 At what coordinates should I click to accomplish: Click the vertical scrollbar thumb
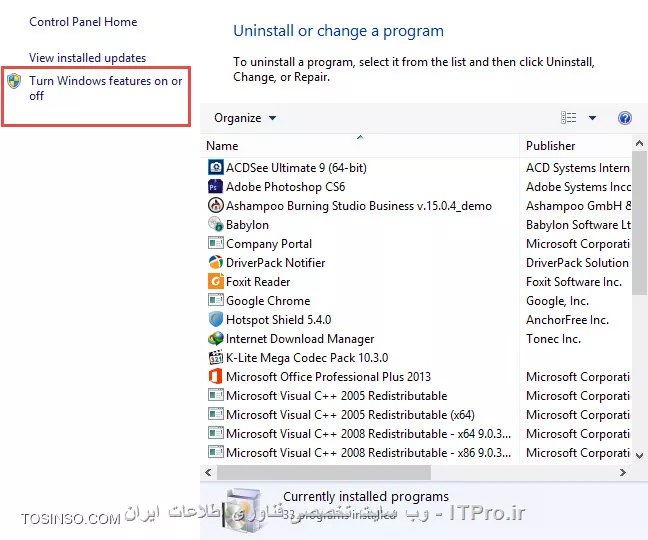(639, 223)
